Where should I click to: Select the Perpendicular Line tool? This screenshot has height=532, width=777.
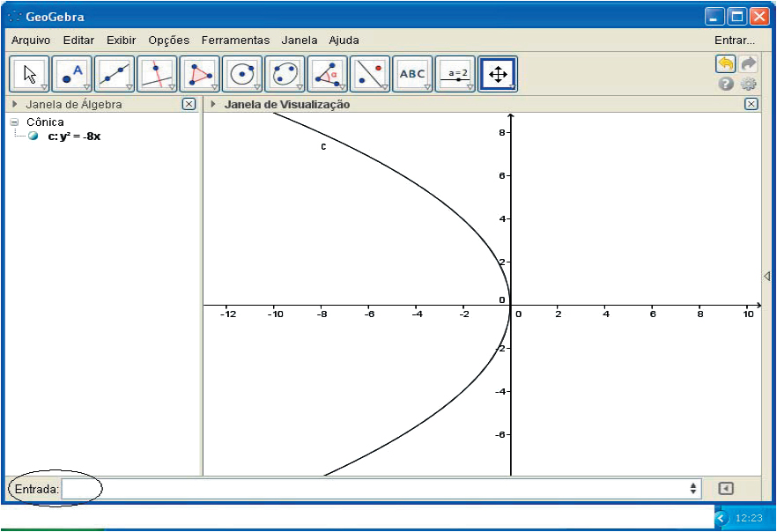coord(157,75)
